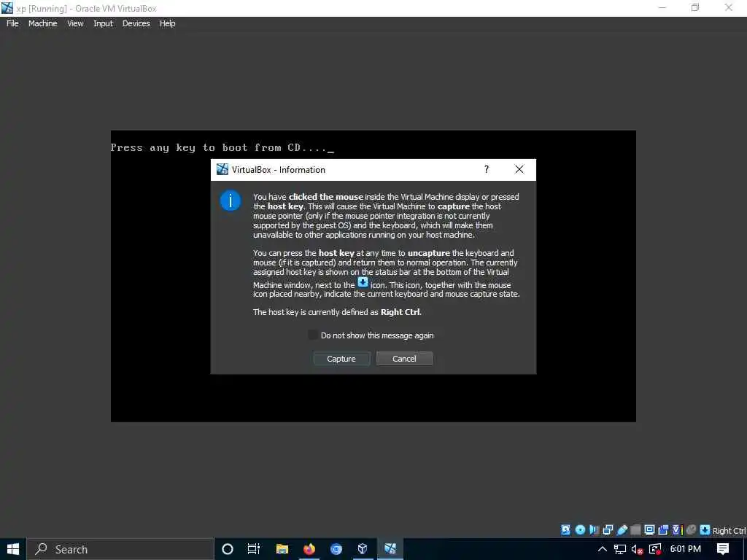
Task: Open the Input menu
Action: (x=103, y=23)
